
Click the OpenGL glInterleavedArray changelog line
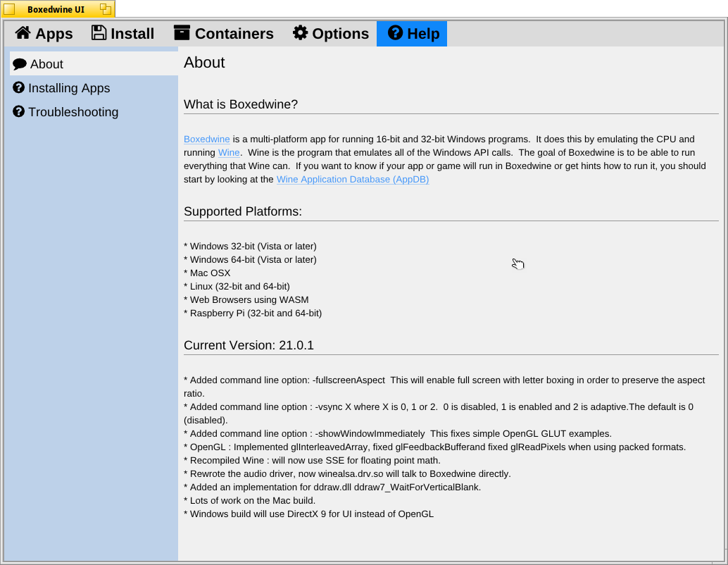(x=435, y=447)
